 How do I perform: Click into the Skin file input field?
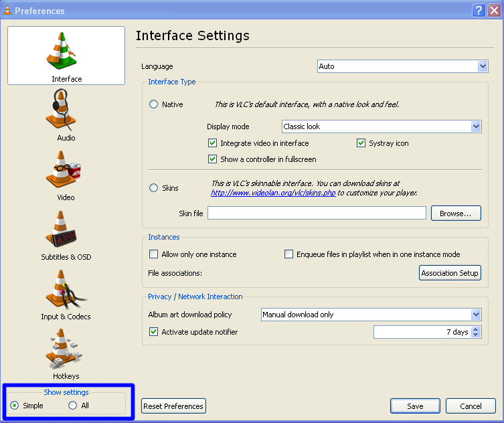[x=317, y=213]
